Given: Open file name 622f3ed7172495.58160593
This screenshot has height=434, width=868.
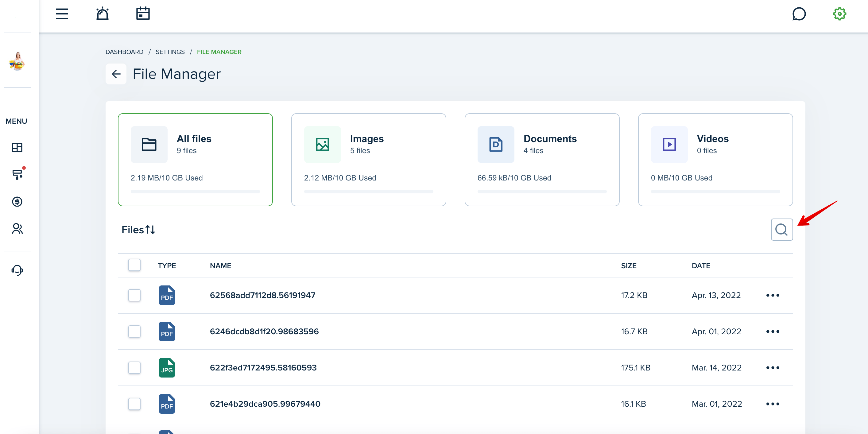Looking at the screenshot, I should click(263, 368).
